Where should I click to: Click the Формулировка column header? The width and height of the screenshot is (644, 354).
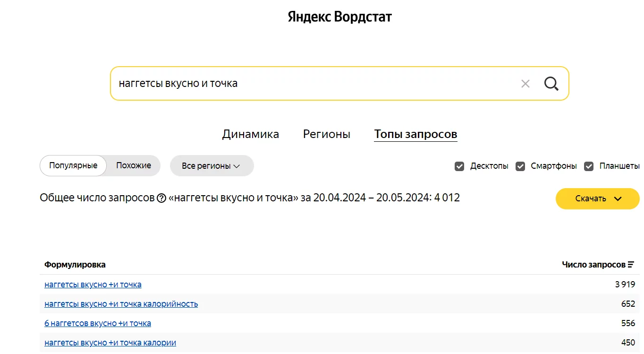[x=75, y=265]
